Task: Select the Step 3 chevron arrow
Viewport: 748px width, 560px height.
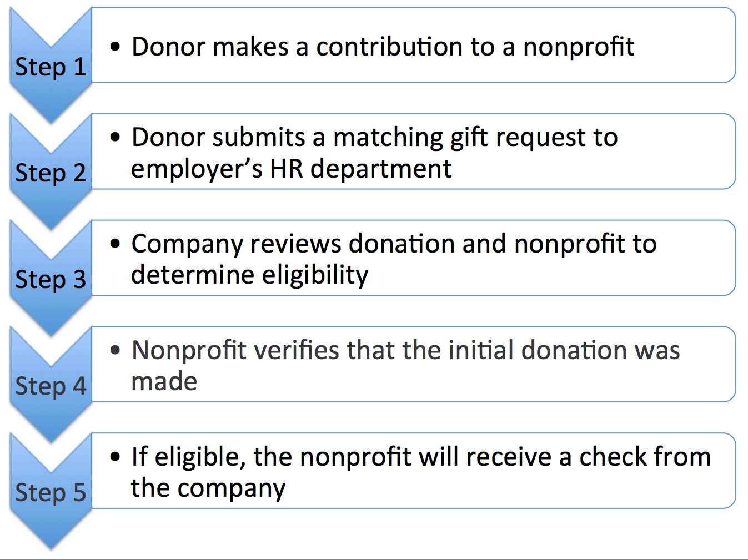Action: click(x=50, y=279)
